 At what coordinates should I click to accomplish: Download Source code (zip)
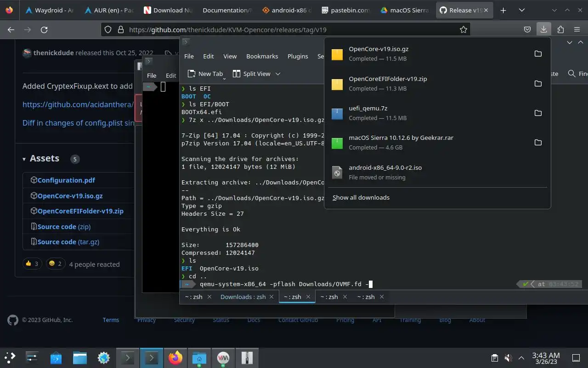pyautogui.click(x=64, y=226)
